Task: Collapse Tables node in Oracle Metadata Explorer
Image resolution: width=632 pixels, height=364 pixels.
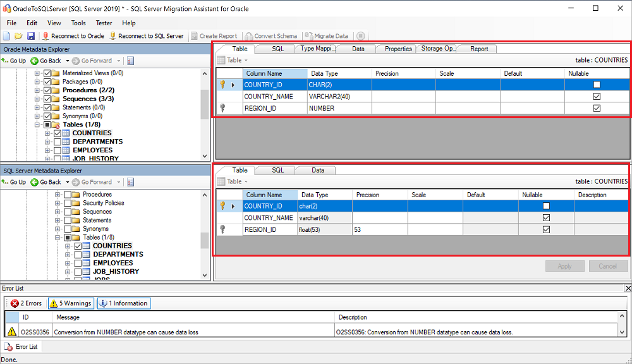Action: click(x=37, y=124)
